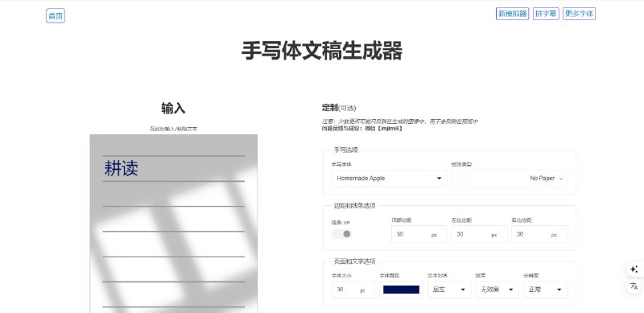Click the 耕读 text input paper area
The image size is (644, 313).
pyautogui.click(x=174, y=224)
